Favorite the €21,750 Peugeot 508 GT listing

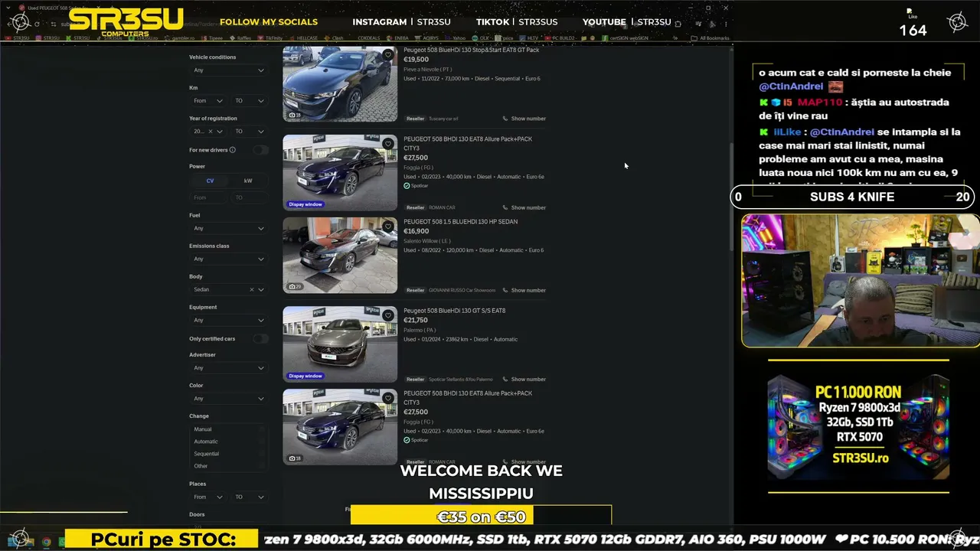[x=388, y=315]
